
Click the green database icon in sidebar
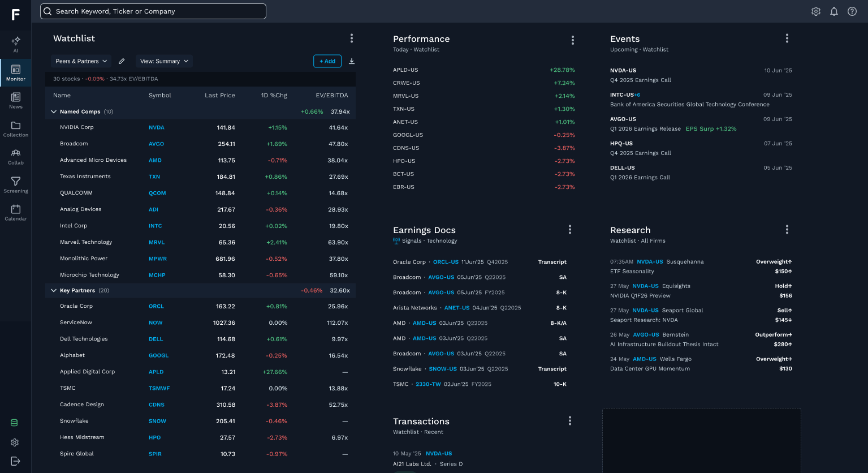15,423
